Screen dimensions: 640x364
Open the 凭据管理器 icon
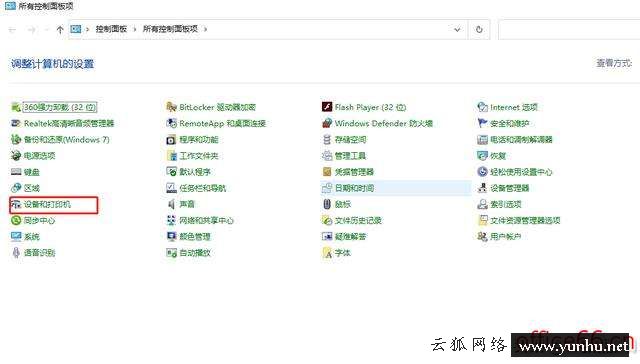327,172
